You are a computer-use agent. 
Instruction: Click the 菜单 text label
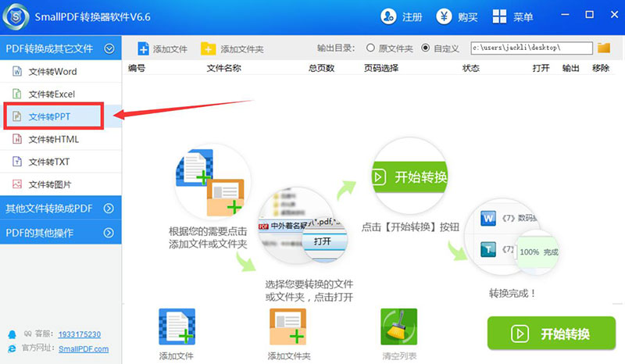tap(523, 17)
